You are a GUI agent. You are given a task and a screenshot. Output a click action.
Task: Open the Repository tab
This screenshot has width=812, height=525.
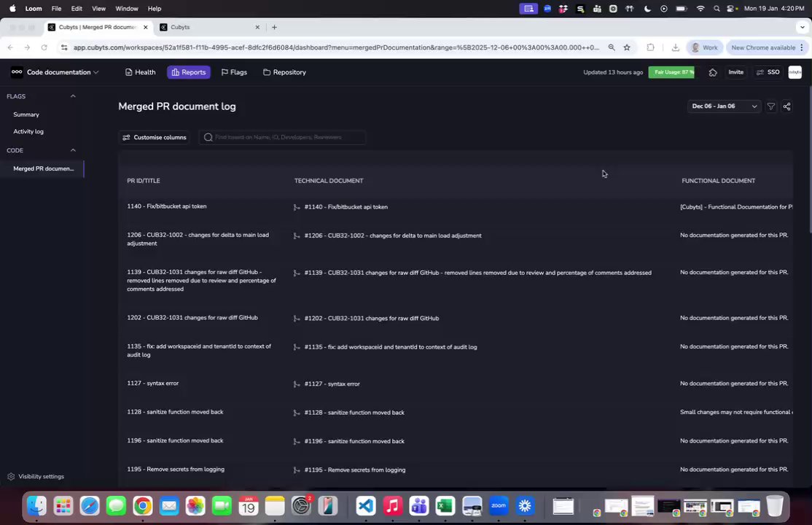coord(285,73)
